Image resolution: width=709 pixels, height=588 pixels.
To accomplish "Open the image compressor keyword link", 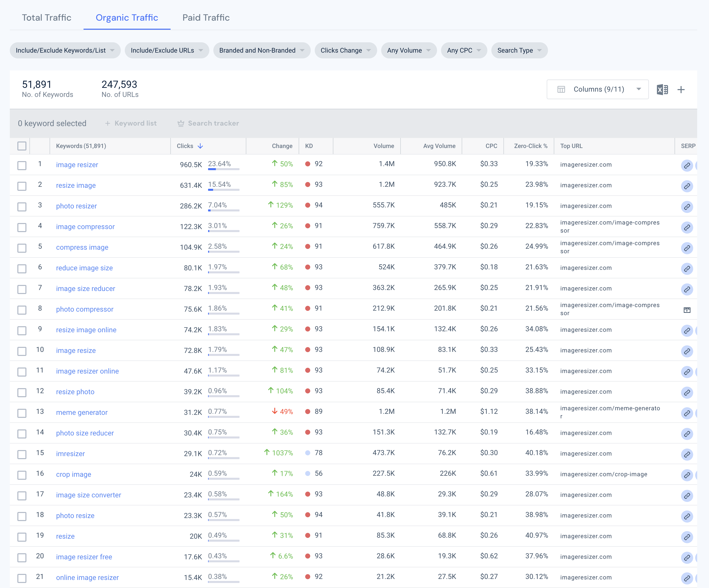I will (86, 227).
